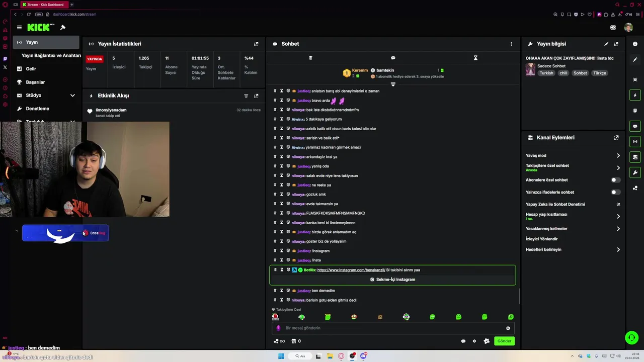Expand the Stüdyo sidebar section
Image resolution: width=644 pixels, height=362 pixels.
72,96
